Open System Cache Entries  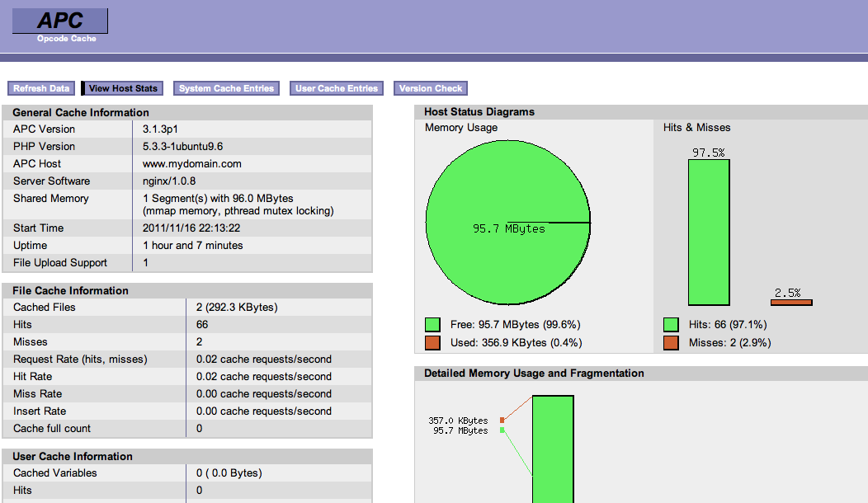coord(226,88)
